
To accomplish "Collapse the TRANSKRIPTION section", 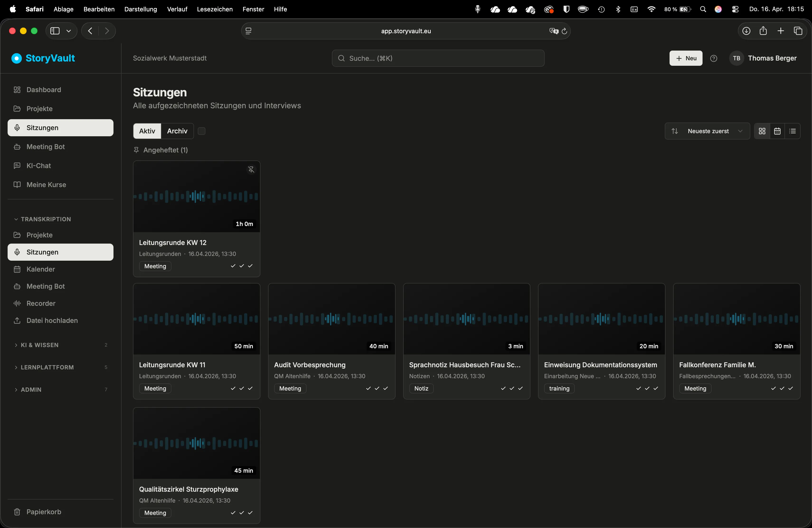I will click(x=43, y=219).
